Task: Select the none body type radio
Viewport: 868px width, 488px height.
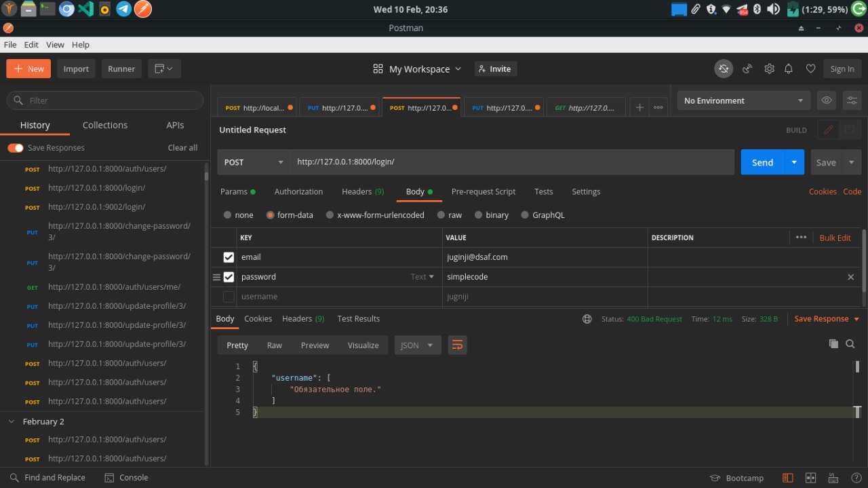Action: click(x=227, y=215)
